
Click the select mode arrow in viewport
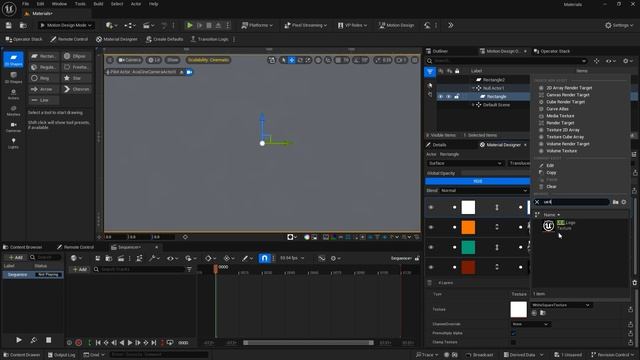(283, 60)
